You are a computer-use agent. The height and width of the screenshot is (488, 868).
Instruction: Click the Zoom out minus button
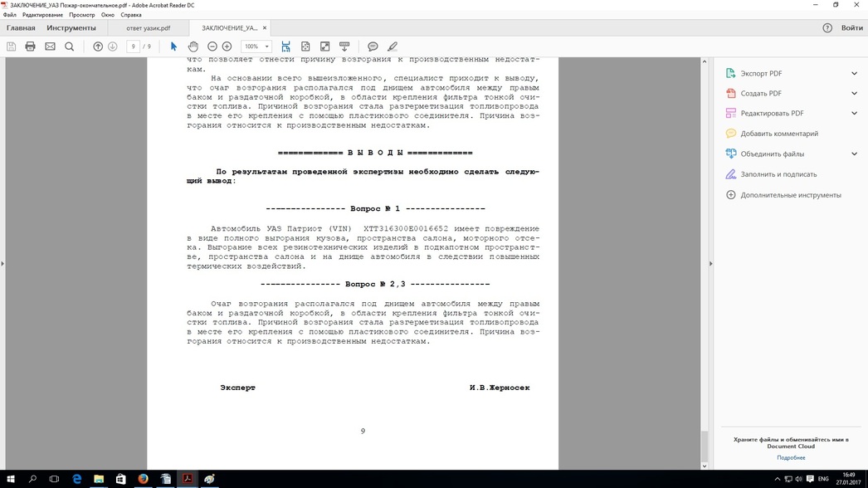[x=212, y=46]
